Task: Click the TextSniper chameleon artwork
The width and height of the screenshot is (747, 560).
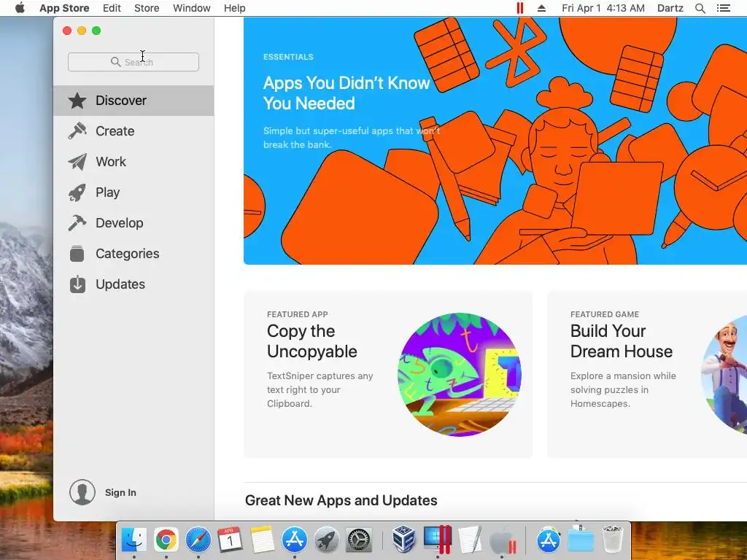Action: pyautogui.click(x=460, y=374)
